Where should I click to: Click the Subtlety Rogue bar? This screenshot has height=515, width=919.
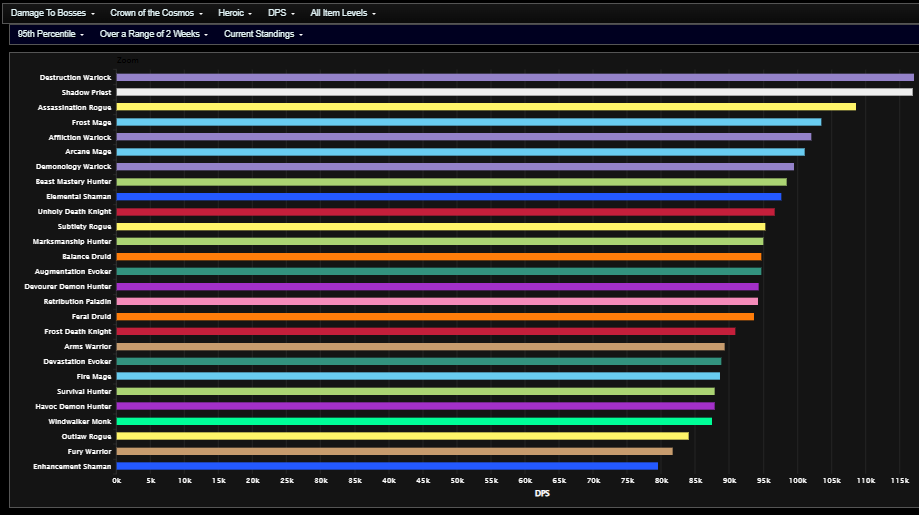click(x=441, y=227)
